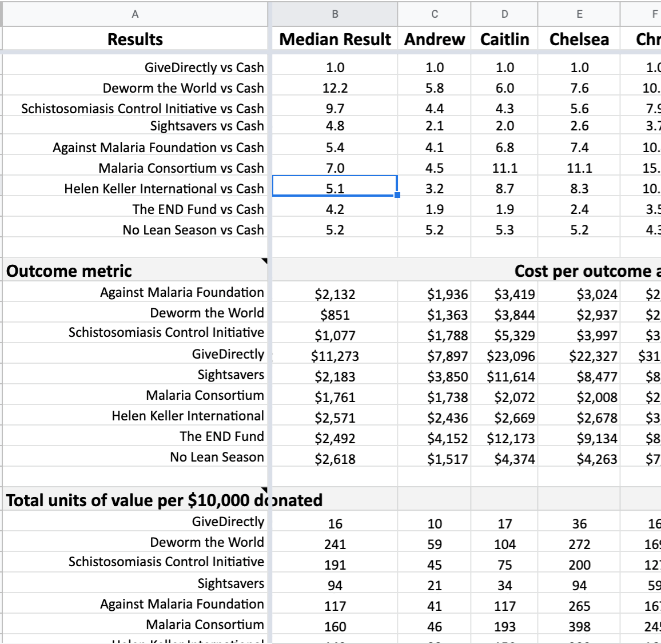The image size is (661, 644).
Task: Click median 241 for Deworm the World units
Action: pos(335,544)
